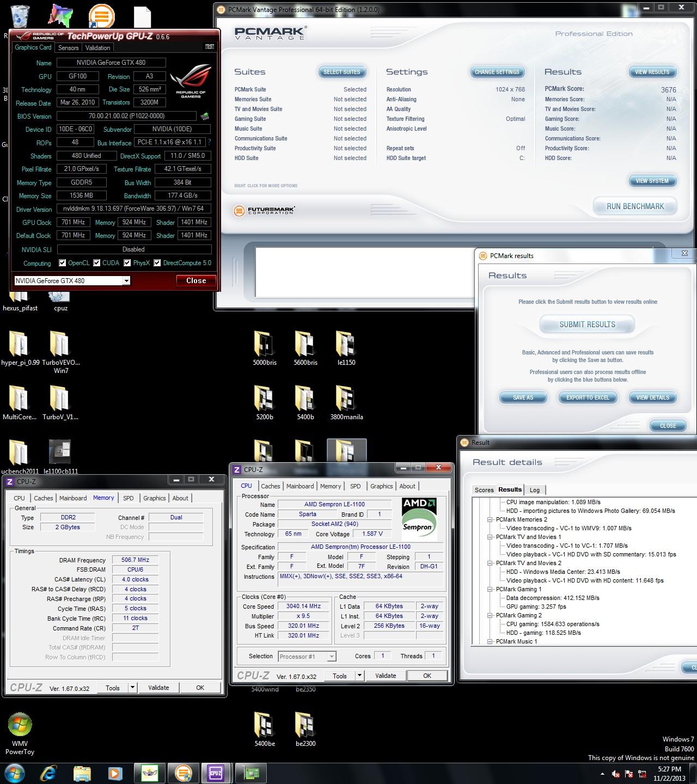Click the volume speaker tray icon
Screen dimensions: 697x784
[x=615, y=774]
